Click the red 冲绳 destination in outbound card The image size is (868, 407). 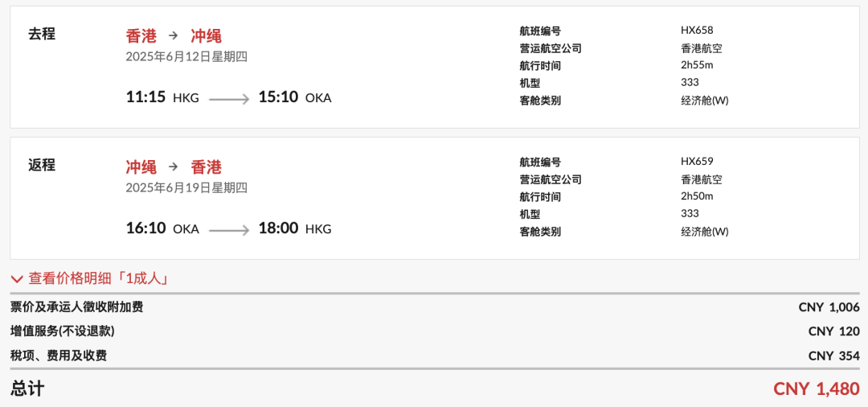pos(206,36)
